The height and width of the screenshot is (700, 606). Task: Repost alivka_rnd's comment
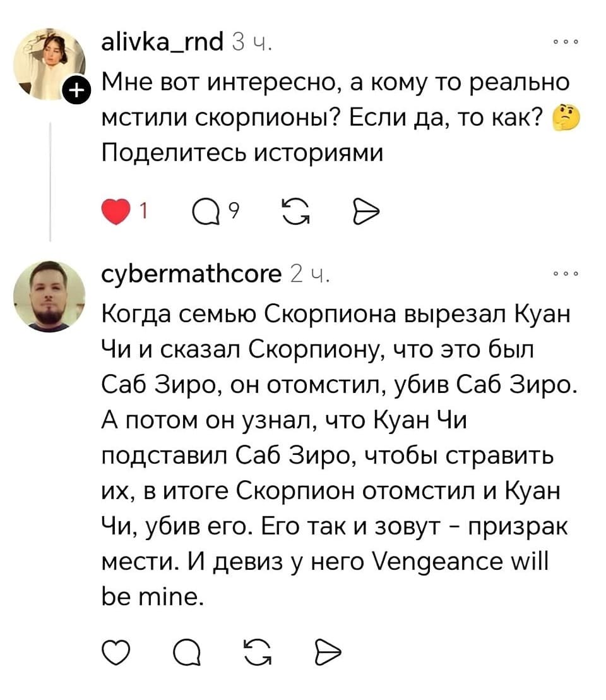[297, 212]
